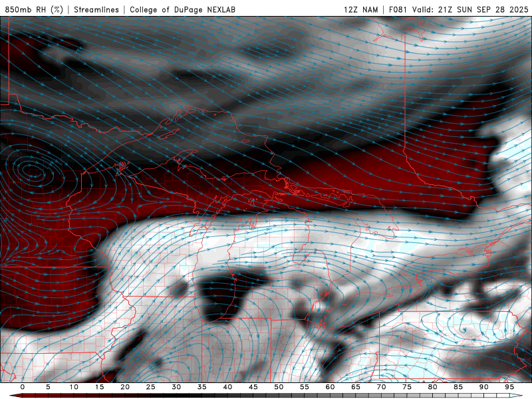Image resolution: width=532 pixels, height=399 pixels.
Task: Click the dark red low-humidity end of color bar
Action: [x=15, y=396]
